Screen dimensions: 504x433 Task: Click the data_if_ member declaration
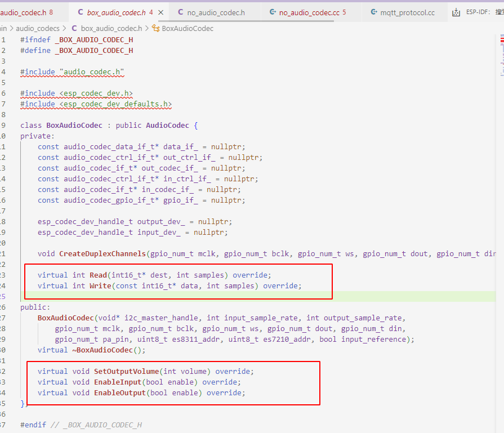[x=141, y=146]
